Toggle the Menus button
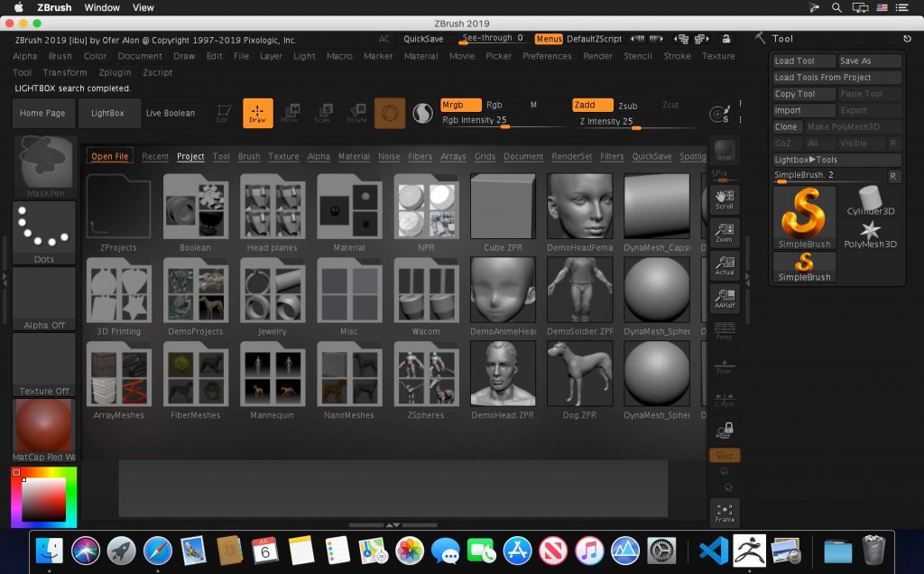This screenshot has height=574, width=924. pos(549,39)
